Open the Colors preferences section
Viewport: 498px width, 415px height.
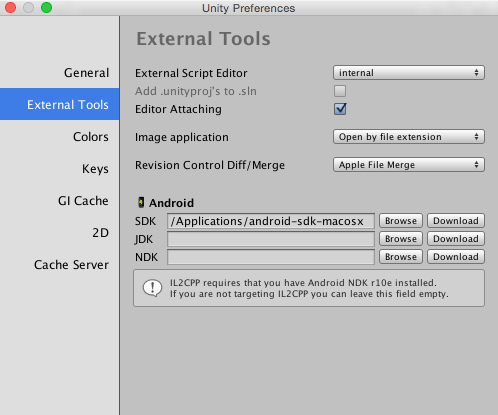pos(91,137)
